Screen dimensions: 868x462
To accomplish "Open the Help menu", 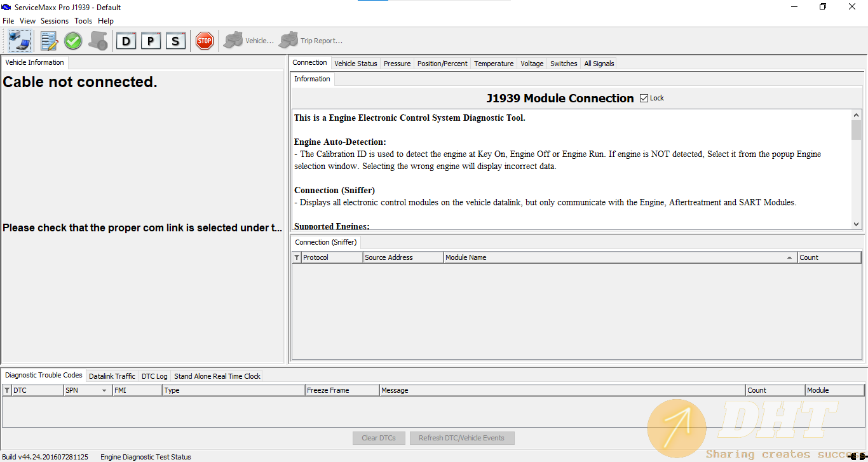I will point(105,21).
